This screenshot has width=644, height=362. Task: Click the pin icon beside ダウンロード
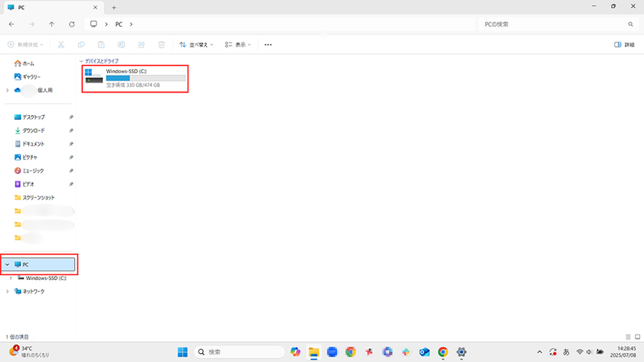coord(71,130)
